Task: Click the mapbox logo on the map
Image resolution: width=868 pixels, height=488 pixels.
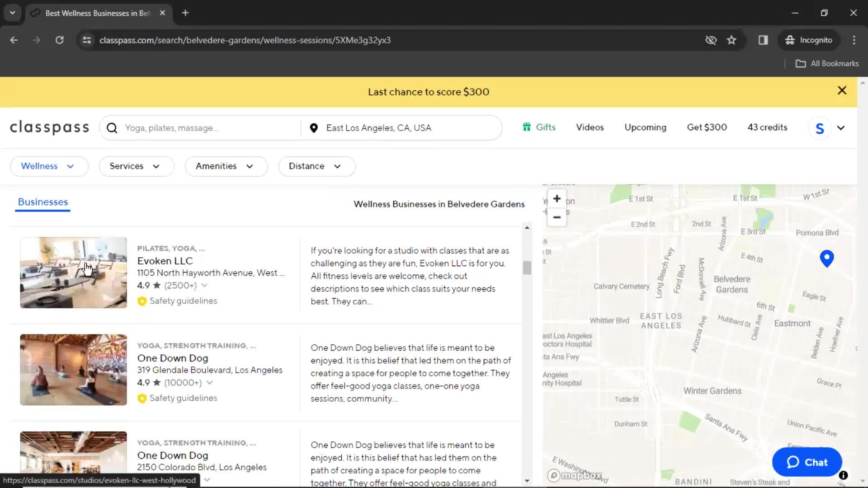Action: (x=575, y=475)
